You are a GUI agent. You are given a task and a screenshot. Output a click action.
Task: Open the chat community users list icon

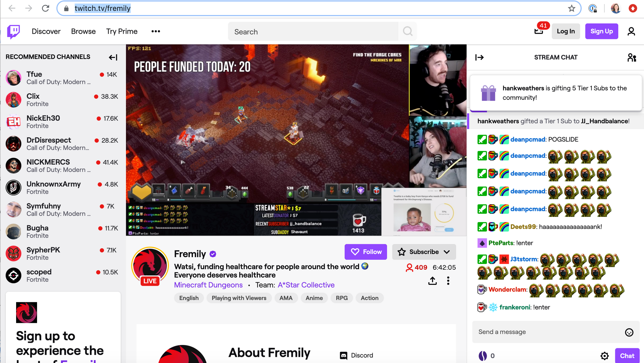pyautogui.click(x=631, y=58)
